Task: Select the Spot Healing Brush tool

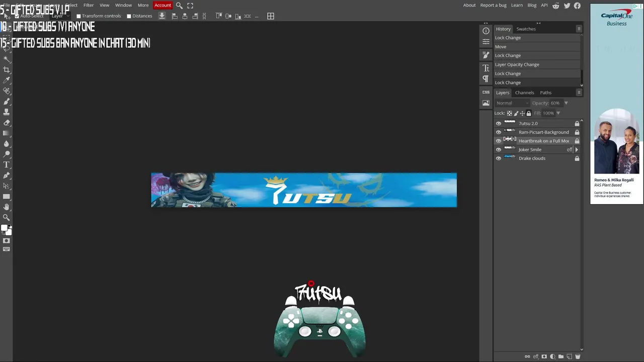Action: click(7, 91)
